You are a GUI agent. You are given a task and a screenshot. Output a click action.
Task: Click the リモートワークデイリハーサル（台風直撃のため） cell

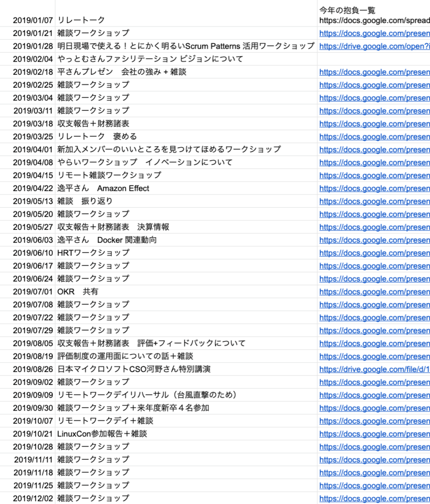[x=147, y=395]
